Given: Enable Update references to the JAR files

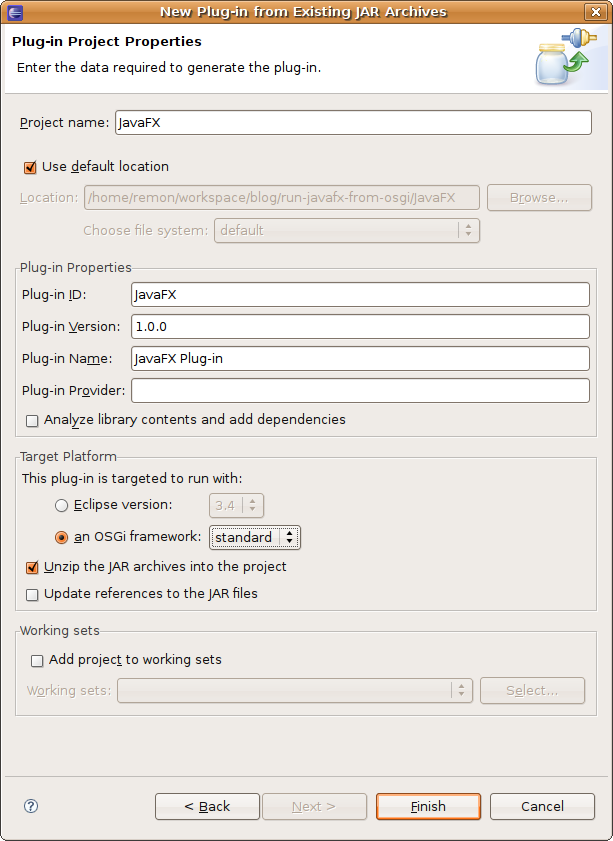Looking at the screenshot, I should [32, 594].
